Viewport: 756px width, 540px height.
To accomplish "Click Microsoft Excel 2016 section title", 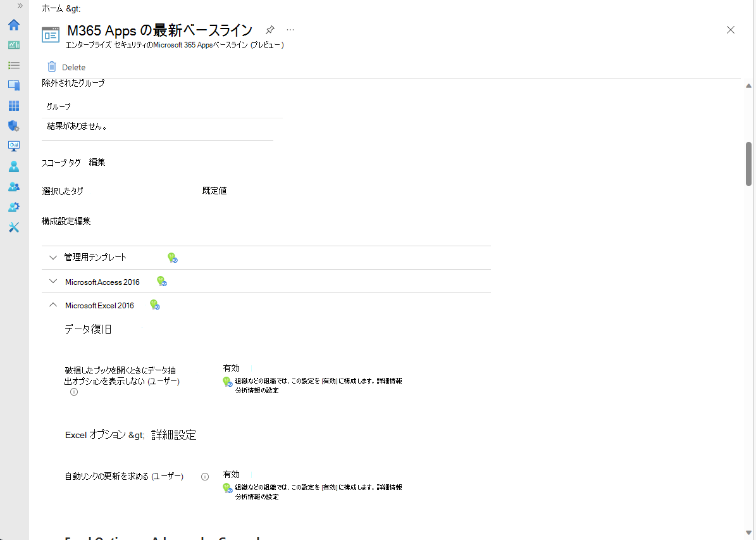I will coord(99,306).
